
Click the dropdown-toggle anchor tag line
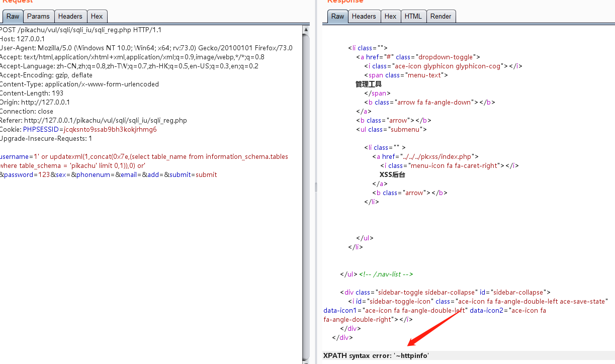click(418, 57)
